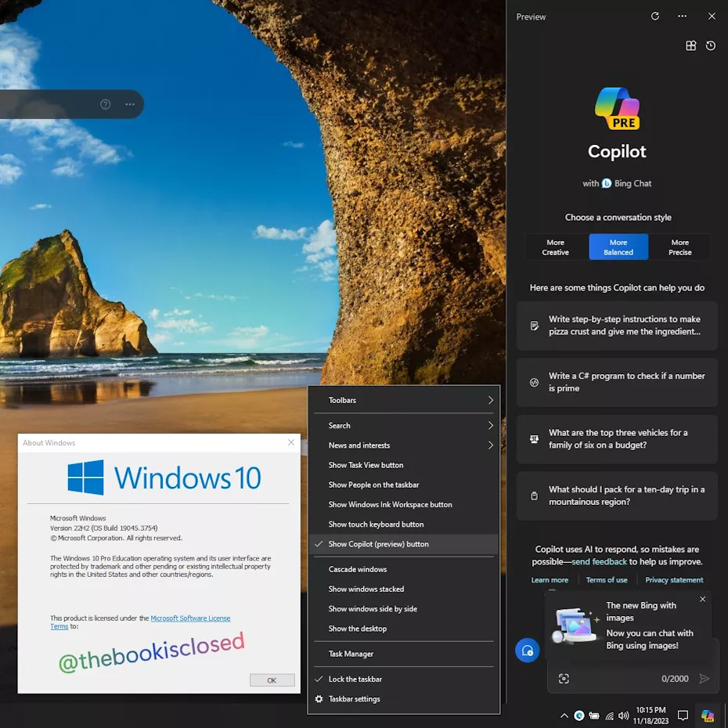Start a new topic with the blue chat bubble
Screen dimensions: 728x728
click(x=527, y=651)
